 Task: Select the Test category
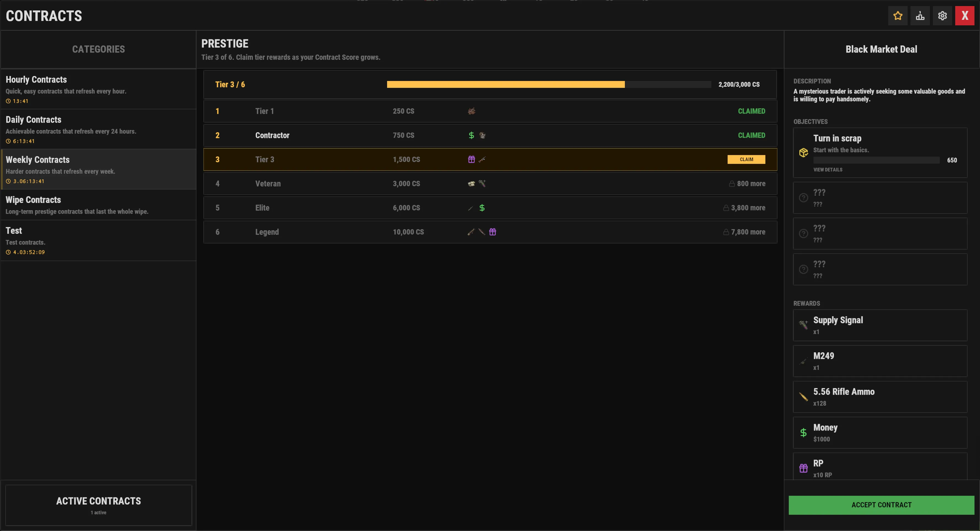pyautogui.click(x=99, y=240)
